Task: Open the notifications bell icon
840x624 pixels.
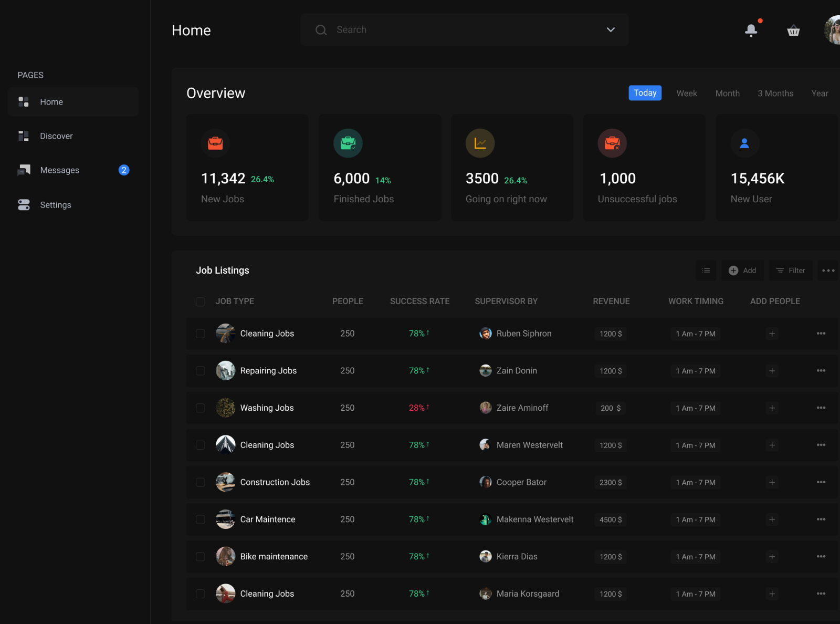Action: point(751,30)
